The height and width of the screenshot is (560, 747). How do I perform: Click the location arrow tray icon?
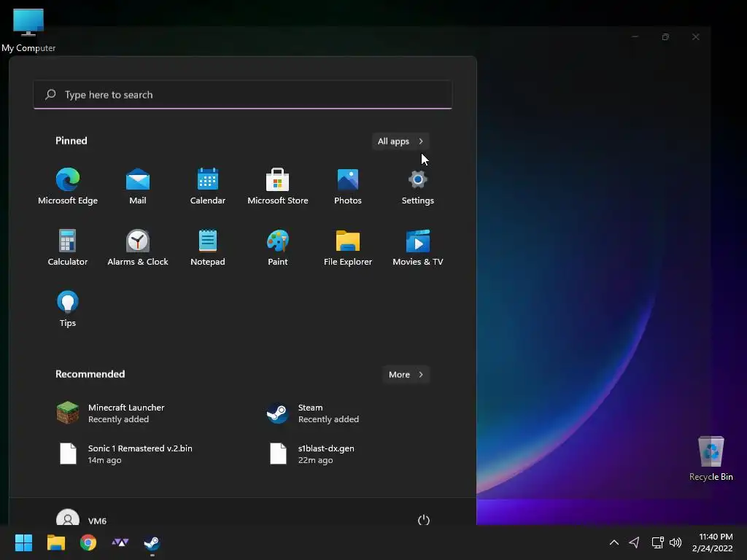click(x=634, y=542)
